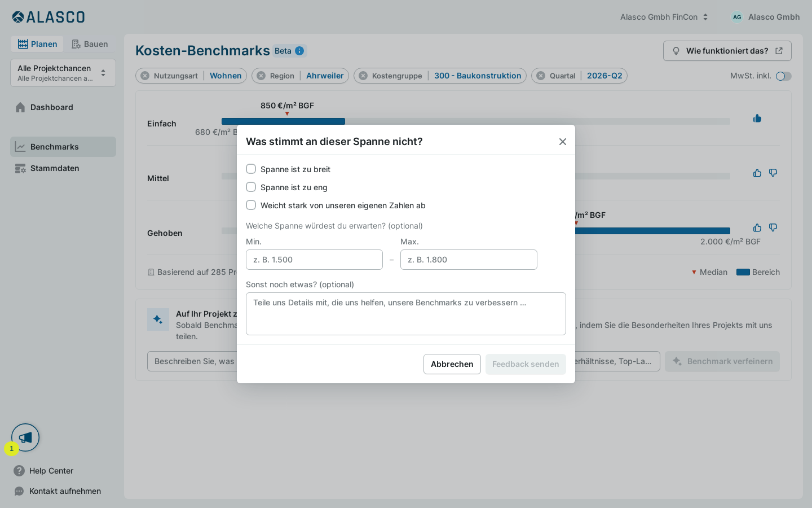
Task: Click the Dashboard home icon
Action: tap(20, 107)
